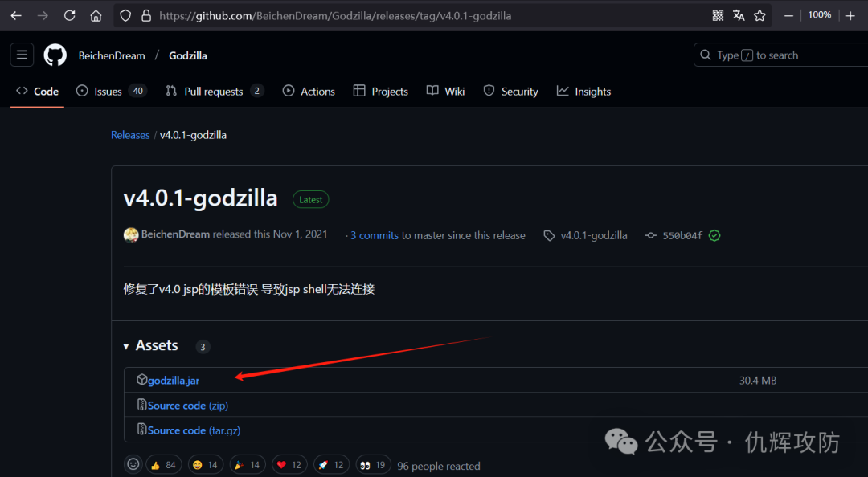The image size is (868, 477).
Task: Switch to the Projects tab
Action: [381, 92]
